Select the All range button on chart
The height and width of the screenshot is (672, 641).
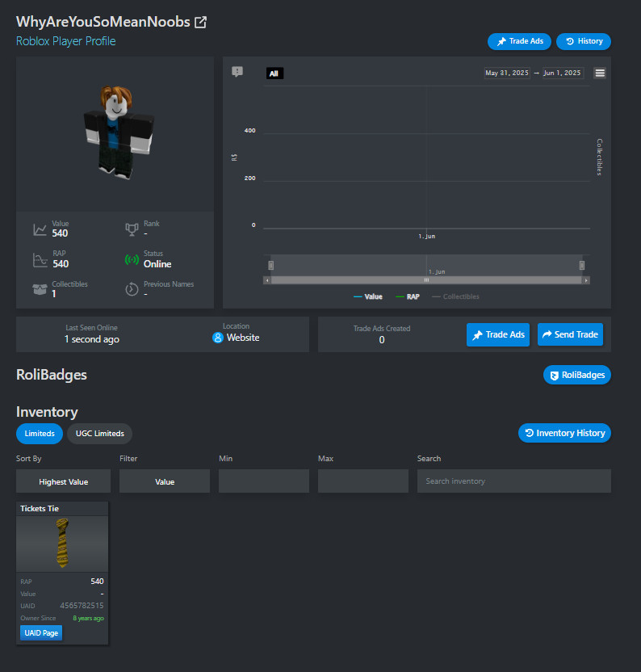click(x=274, y=73)
